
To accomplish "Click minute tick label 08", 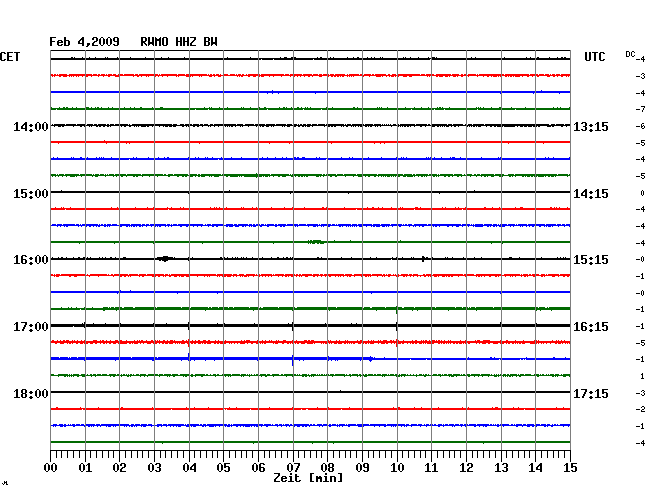I will (327, 468).
